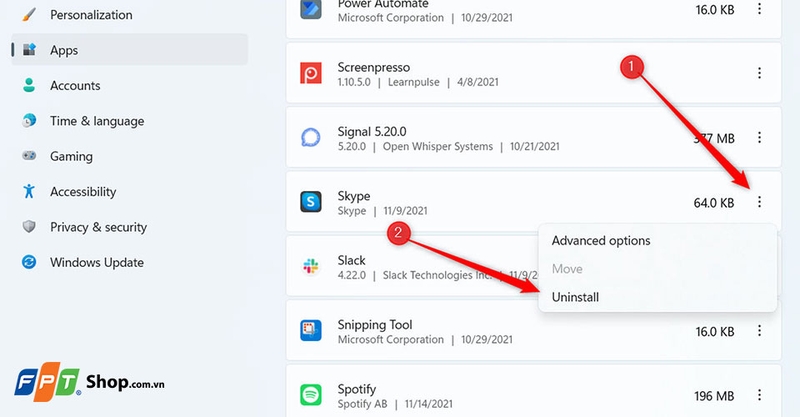Click the three-dot menu for Skype
The width and height of the screenshot is (800, 417).
pos(759,202)
